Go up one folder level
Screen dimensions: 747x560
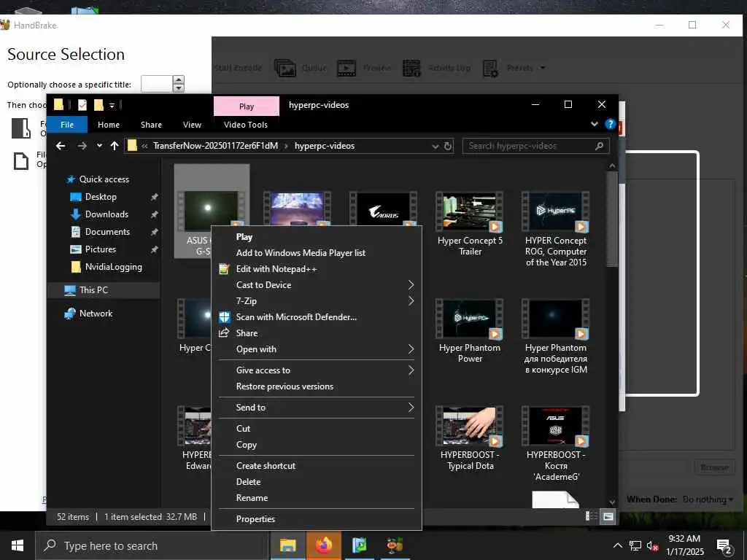pos(115,146)
